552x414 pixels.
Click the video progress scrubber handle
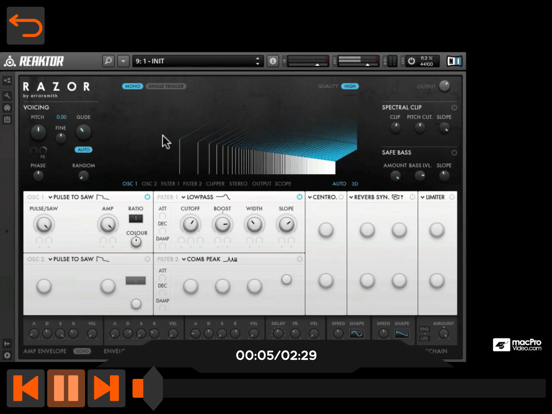pos(153,388)
